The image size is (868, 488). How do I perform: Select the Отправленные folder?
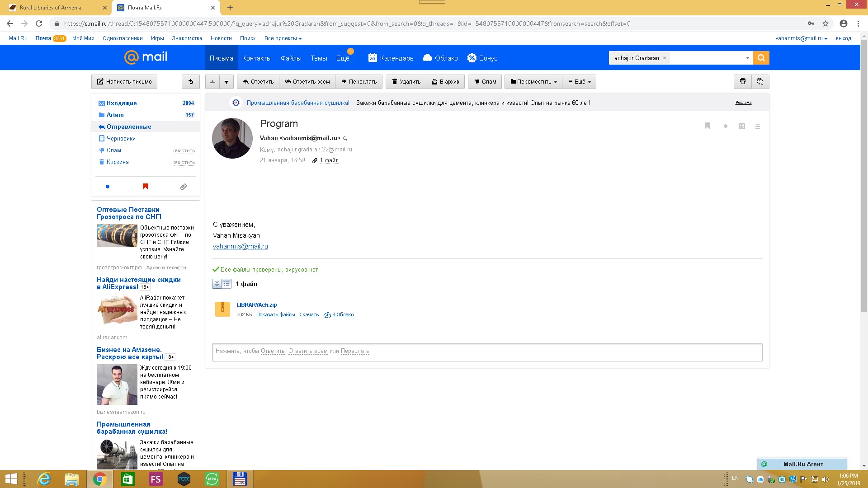coord(129,127)
